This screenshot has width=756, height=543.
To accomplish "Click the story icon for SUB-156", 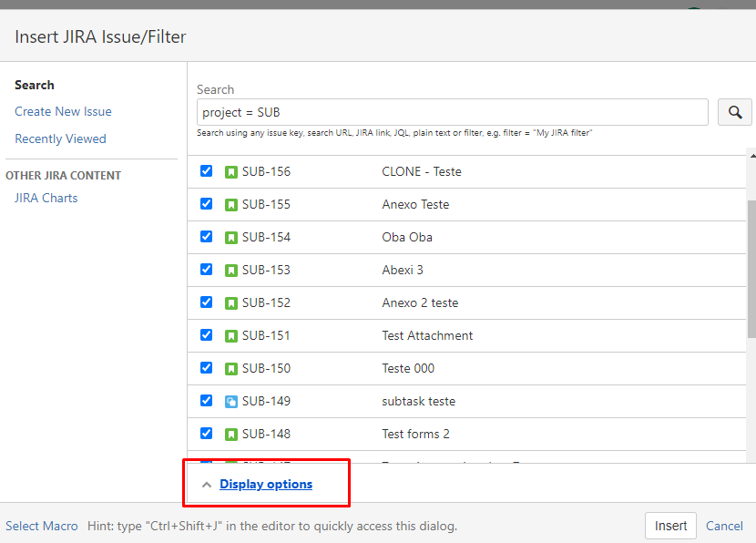I will (231, 172).
